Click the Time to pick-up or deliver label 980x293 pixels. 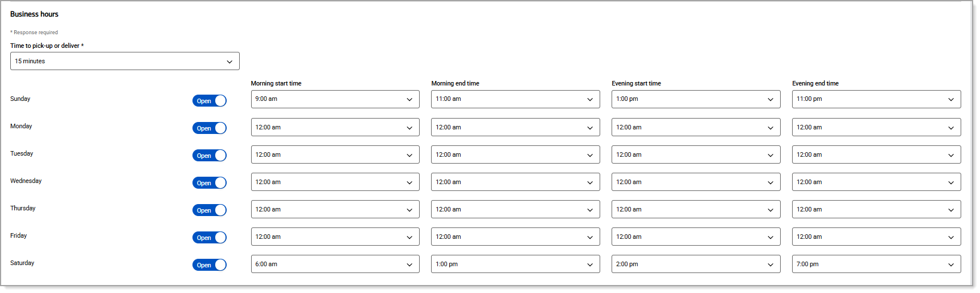(47, 46)
